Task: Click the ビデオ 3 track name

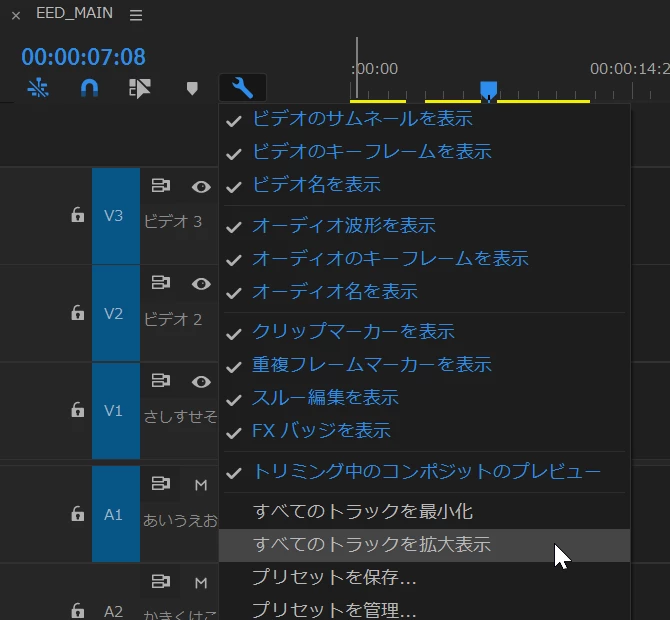Action: point(173,221)
